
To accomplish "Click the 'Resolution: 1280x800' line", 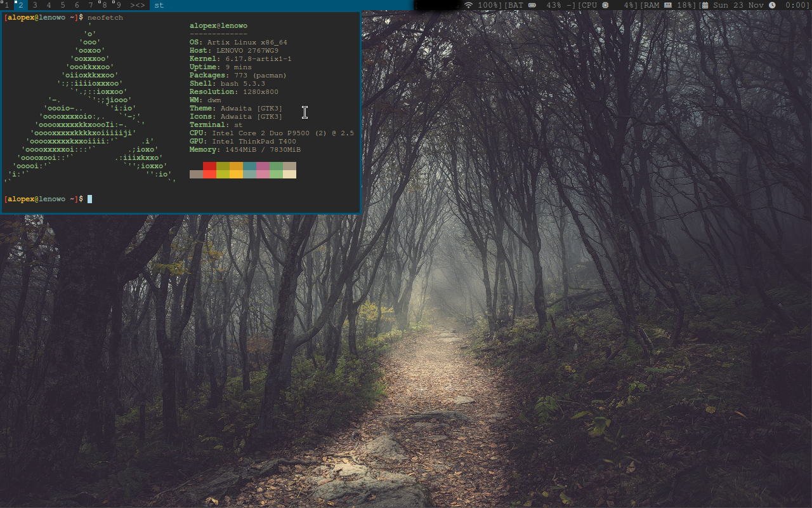I will point(234,92).
